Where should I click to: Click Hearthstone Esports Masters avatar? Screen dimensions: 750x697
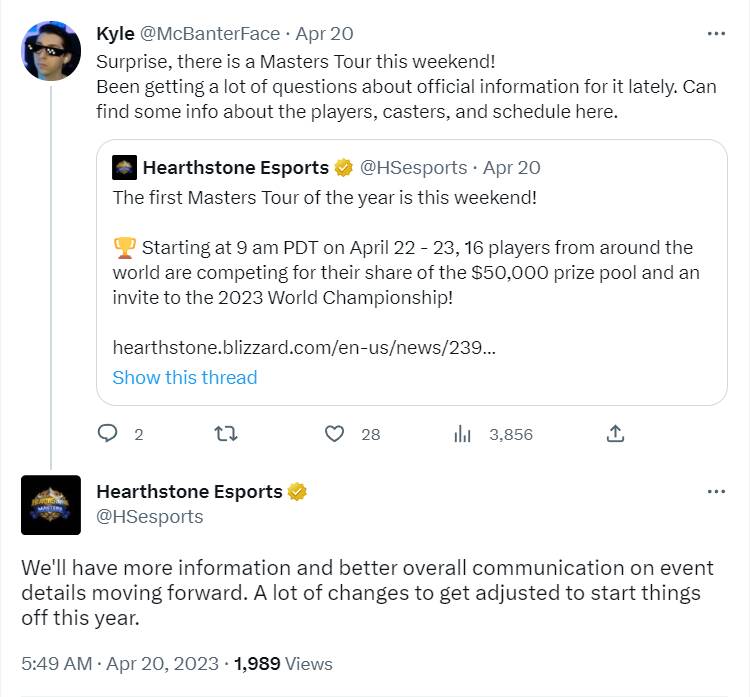(51, 505)
